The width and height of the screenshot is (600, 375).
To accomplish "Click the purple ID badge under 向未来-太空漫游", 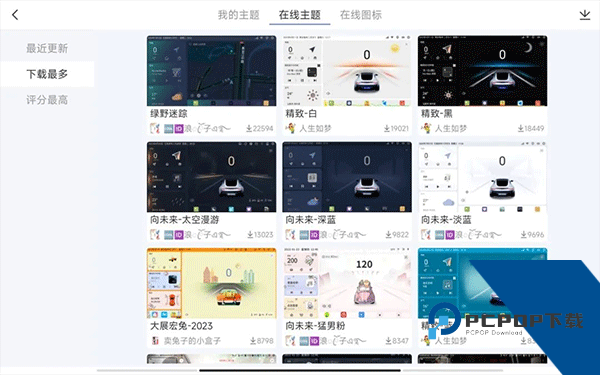I will tap(179, 235).
